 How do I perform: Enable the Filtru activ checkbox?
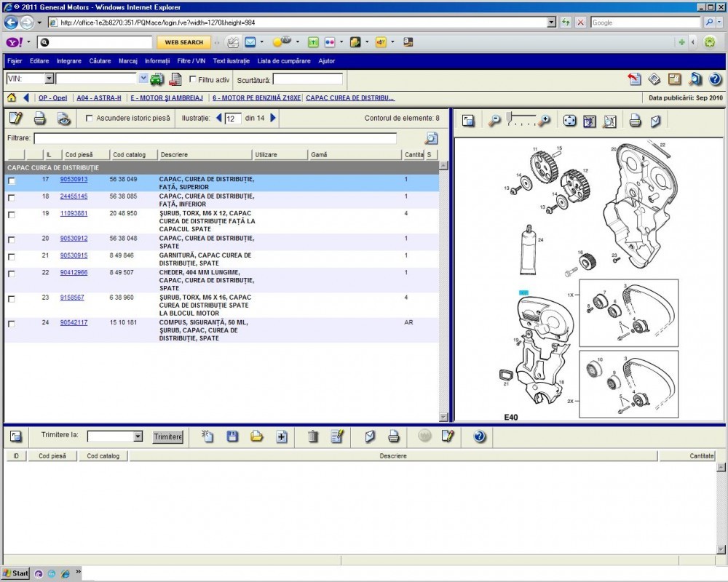coord(193,79)
